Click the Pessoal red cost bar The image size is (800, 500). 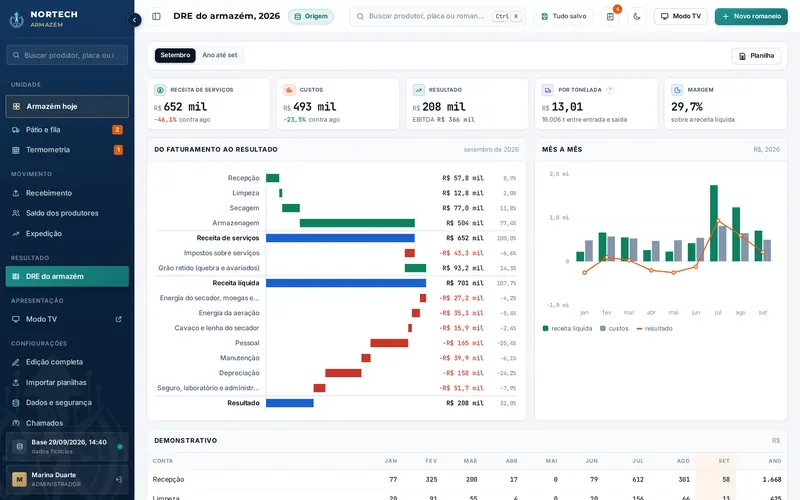point(389,343)
